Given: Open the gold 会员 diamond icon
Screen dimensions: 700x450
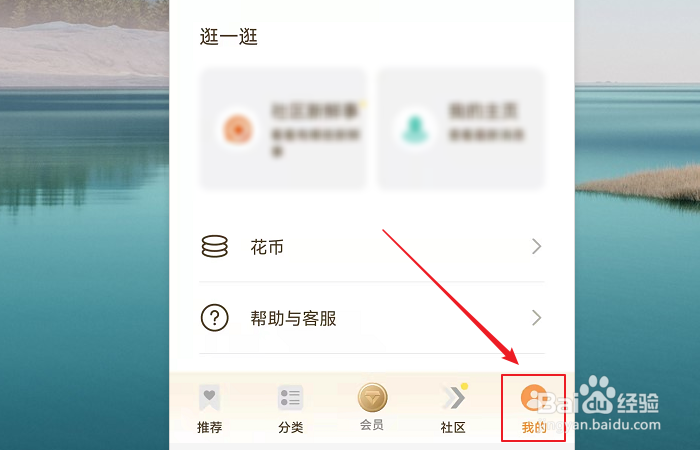Looking at the screenshot, I should (x=372, y=397).
